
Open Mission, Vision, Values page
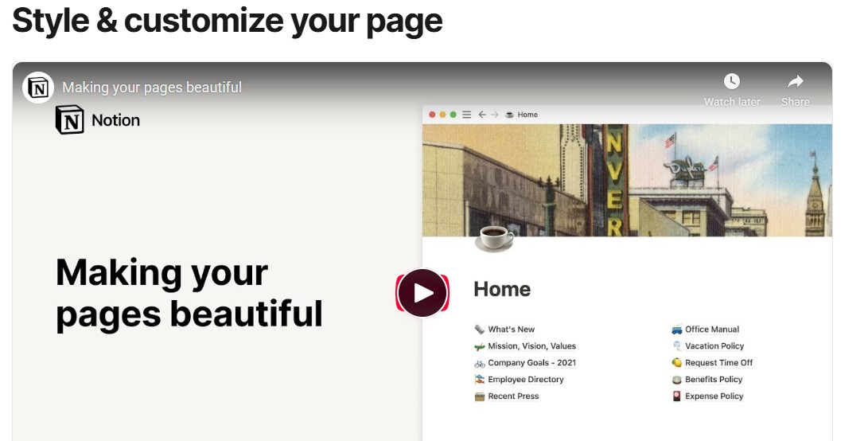click(531, 346)
